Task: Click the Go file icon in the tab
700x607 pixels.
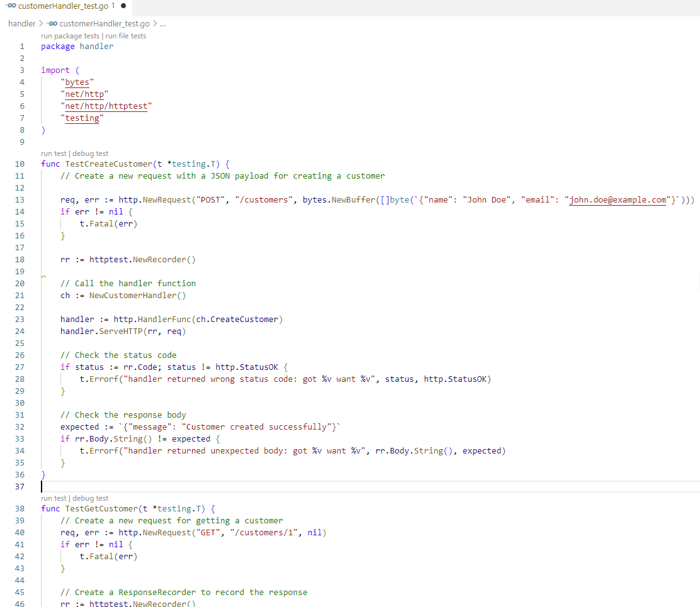Action: [x=11, y=6]
